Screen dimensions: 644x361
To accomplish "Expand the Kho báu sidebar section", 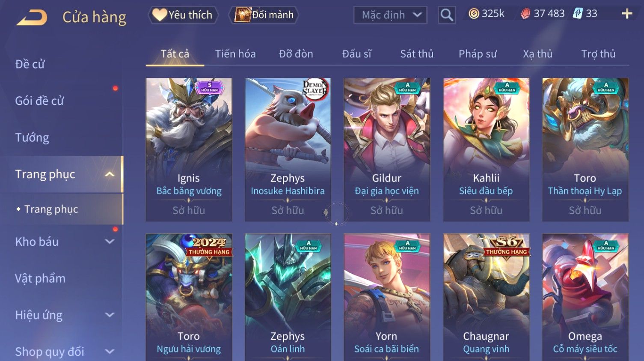I will pyautogui.click(x=110, y=242).
